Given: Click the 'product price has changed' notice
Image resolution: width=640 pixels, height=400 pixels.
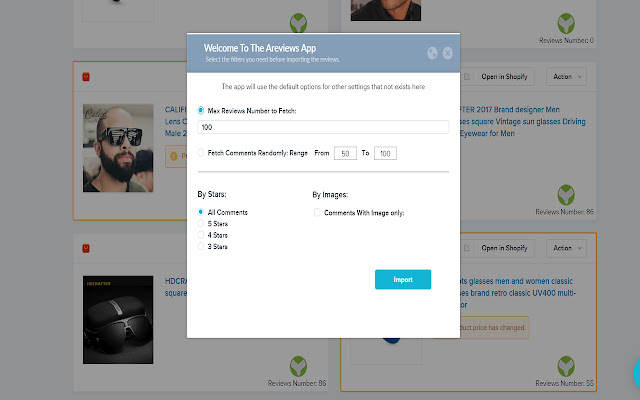Looking at the screenshot, I should (495, 327).
